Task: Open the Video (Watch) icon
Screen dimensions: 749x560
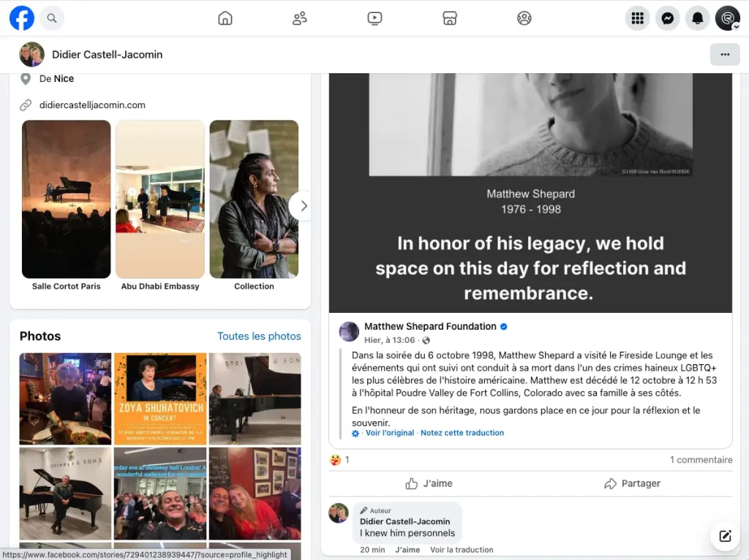Action: [x=374, y=18]
